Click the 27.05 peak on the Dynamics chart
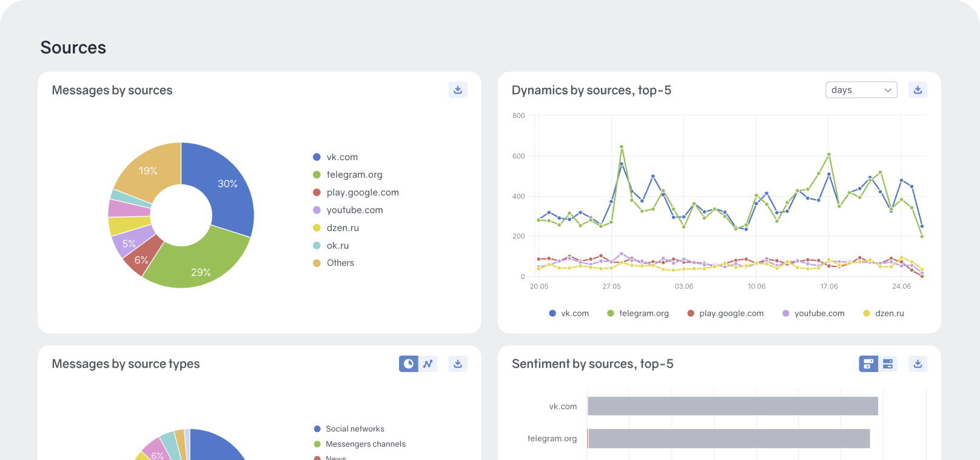Viewport: 980px width, 460px height. click(x=622, y=147)
